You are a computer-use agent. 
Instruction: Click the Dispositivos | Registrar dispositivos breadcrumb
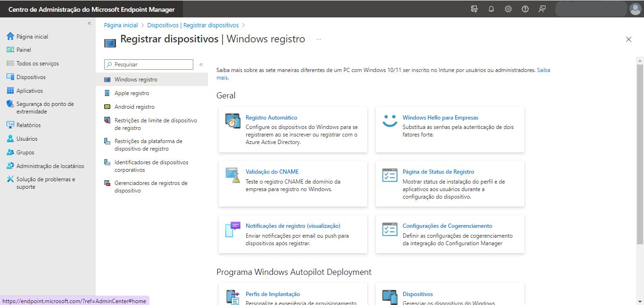[193, 25]
